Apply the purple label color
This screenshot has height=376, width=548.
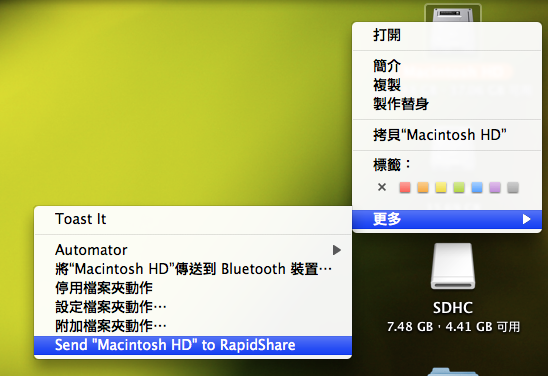[495, 187]
